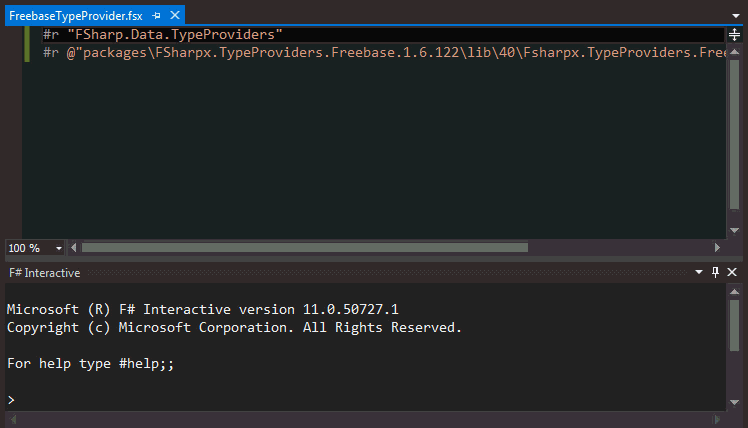
Task: Click F# Interactive horizontal scroll right arrow
Action: point(717,419)
